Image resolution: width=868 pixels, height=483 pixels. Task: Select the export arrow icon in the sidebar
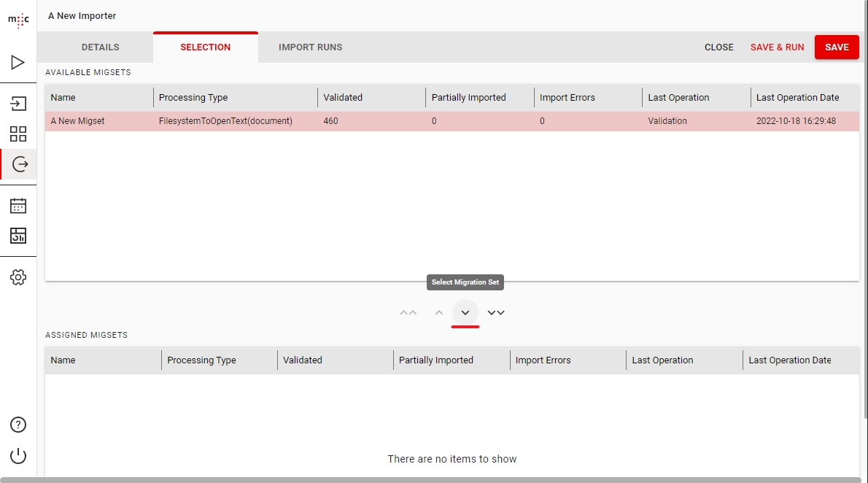pos(20,164)
